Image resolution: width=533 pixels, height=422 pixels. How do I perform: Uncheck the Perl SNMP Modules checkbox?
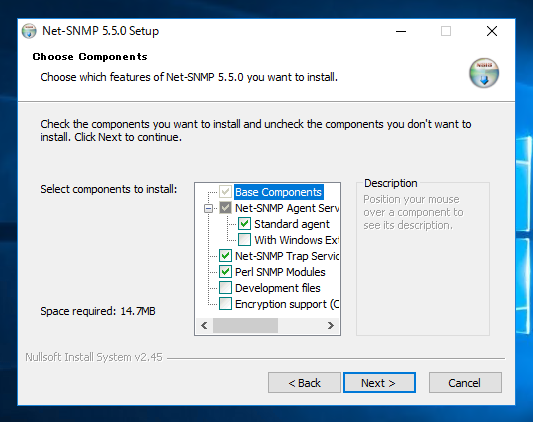(225, 272)
